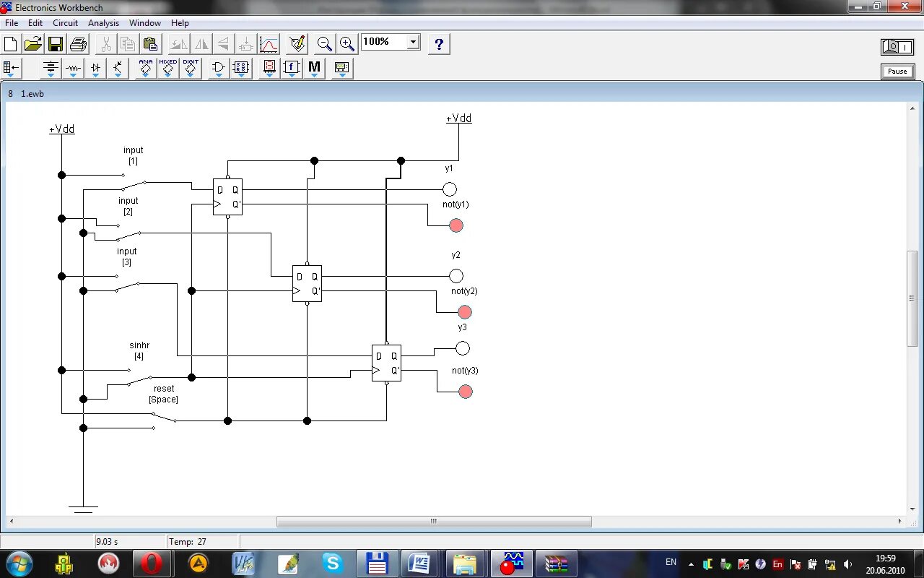Flip component vertically
The width and height of the screenshot is (924, 578).
[223, 44]
